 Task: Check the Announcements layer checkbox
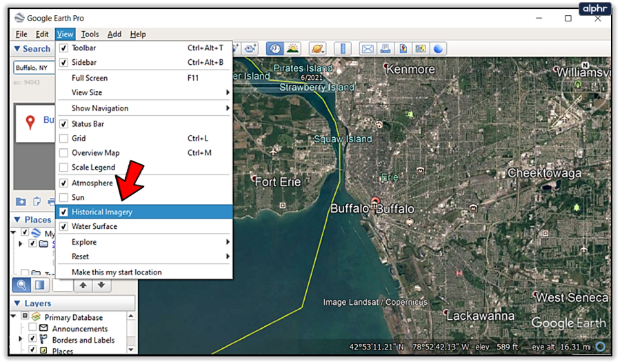coord(32,327)
